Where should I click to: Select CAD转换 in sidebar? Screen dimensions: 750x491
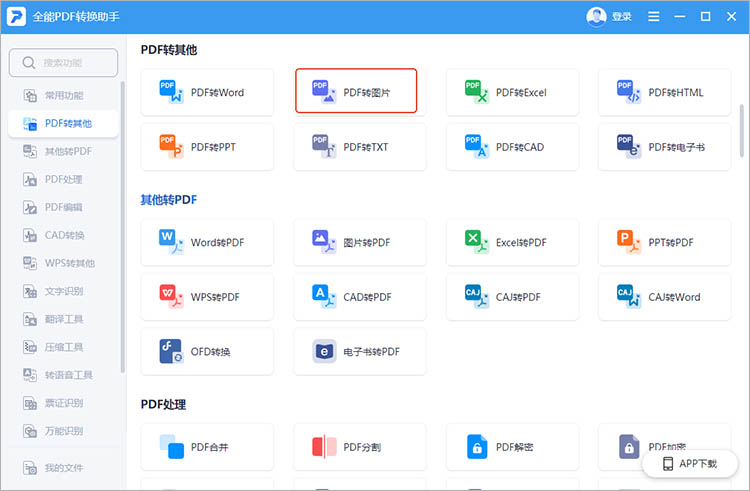63,235
